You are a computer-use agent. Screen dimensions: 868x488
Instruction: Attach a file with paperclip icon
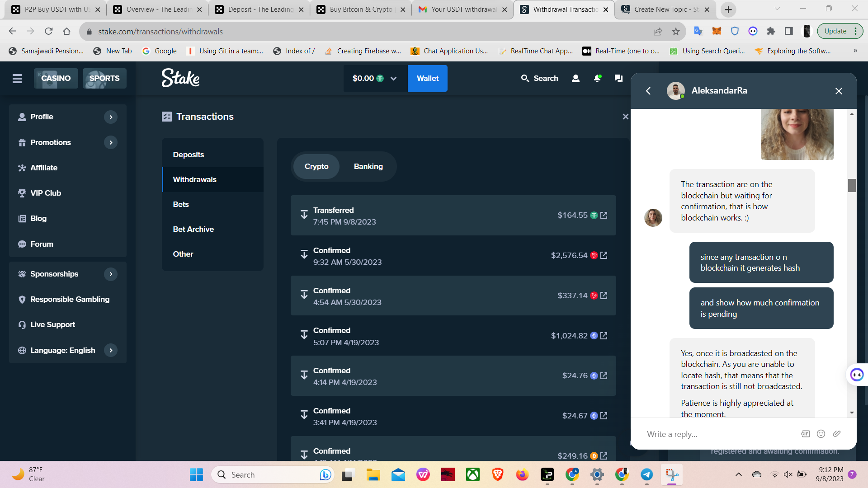pyautogui.click(x=837, y=434)
